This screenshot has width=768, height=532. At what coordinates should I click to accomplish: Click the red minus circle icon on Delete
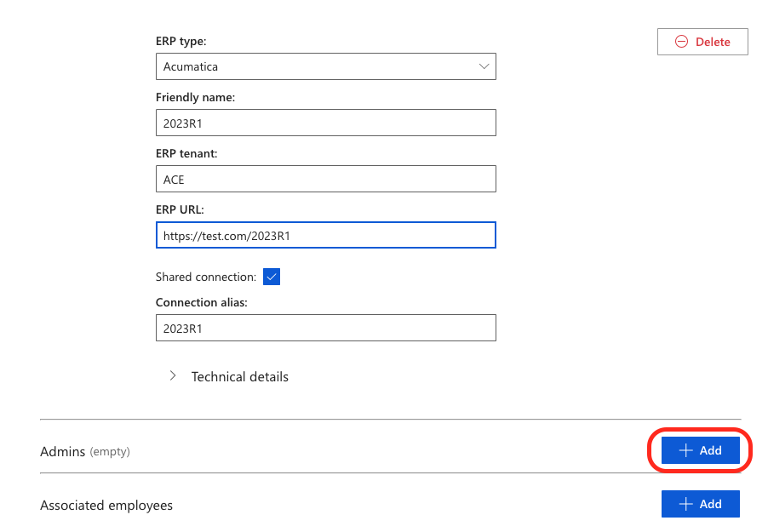681,42
